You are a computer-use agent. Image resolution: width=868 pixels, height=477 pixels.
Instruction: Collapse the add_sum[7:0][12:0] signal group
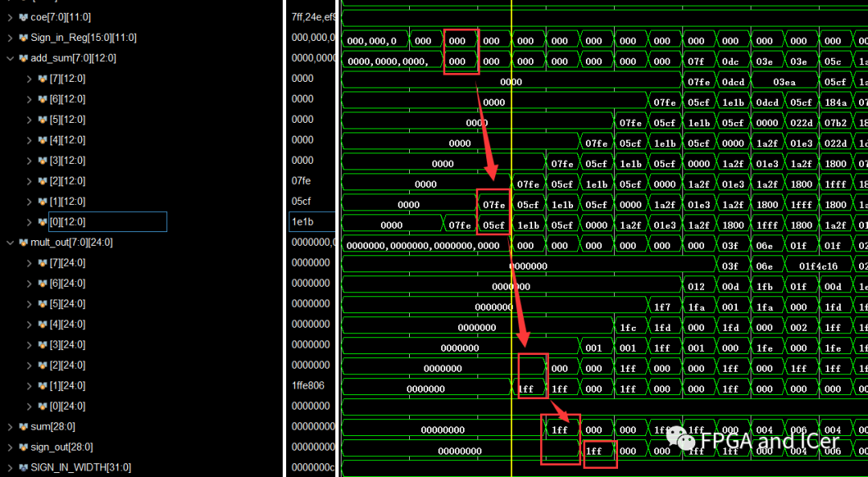(x=10, y=58)
